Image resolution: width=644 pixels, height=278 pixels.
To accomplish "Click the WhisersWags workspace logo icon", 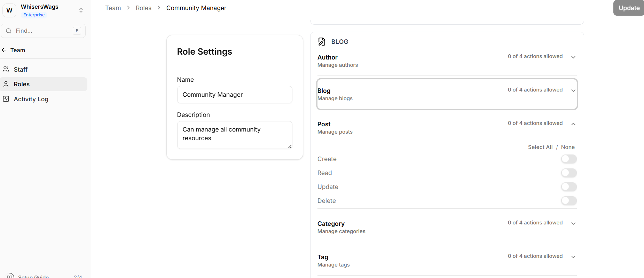I will (x=9, y=10).
